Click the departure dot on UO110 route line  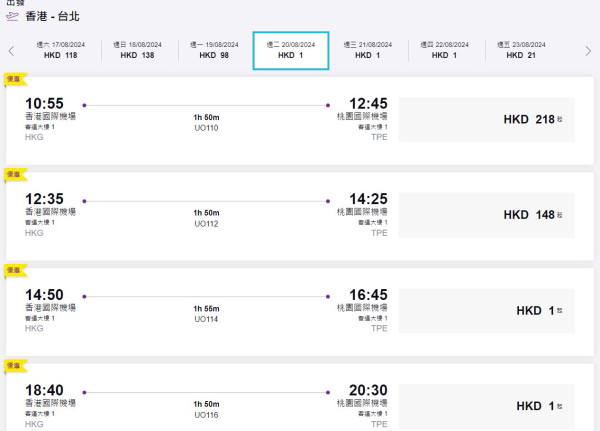[x=84, y=104]
